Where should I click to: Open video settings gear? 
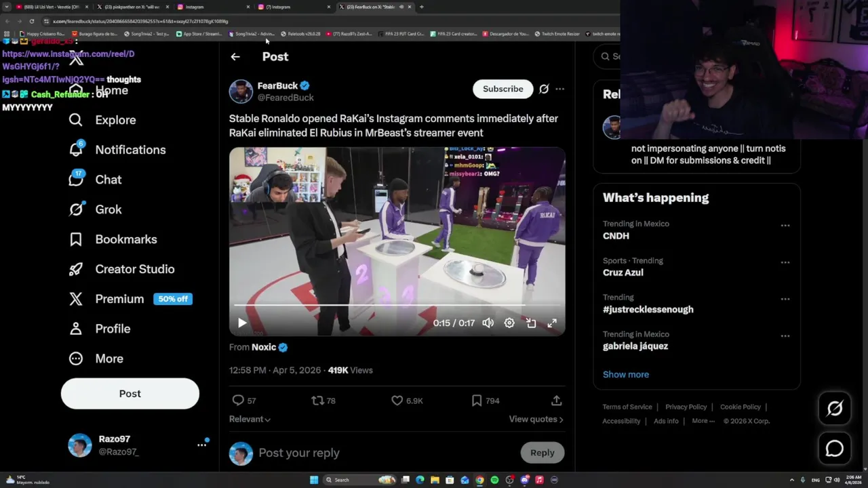pos(509,323)
